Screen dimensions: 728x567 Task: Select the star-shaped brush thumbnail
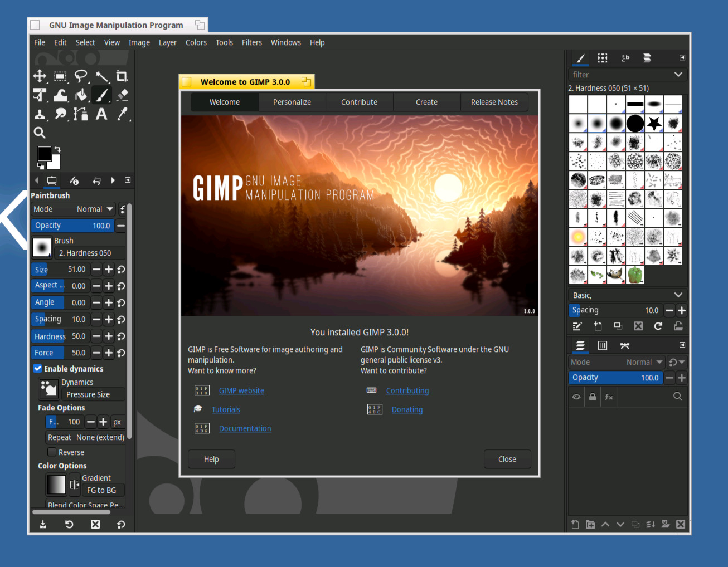point(654,124)
